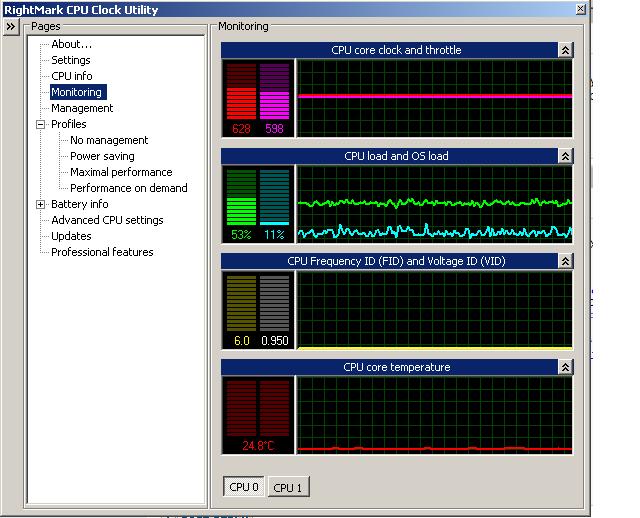Choose the Power saving profile
This screenshot has height=518, width=640.
102,156
